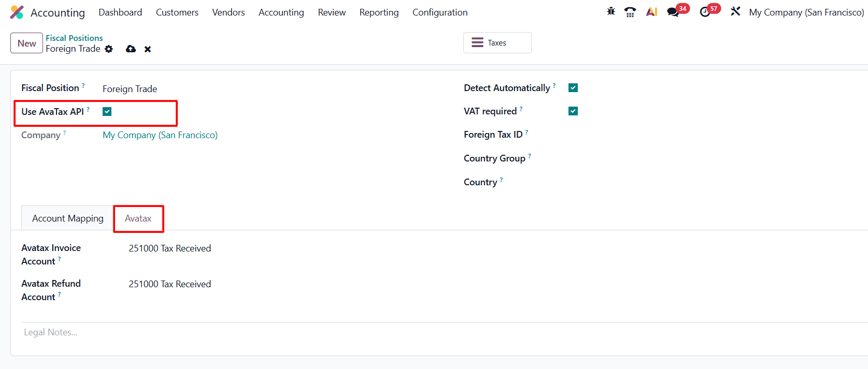Click the help mark beside Detect Automatically

click(554, 85)
